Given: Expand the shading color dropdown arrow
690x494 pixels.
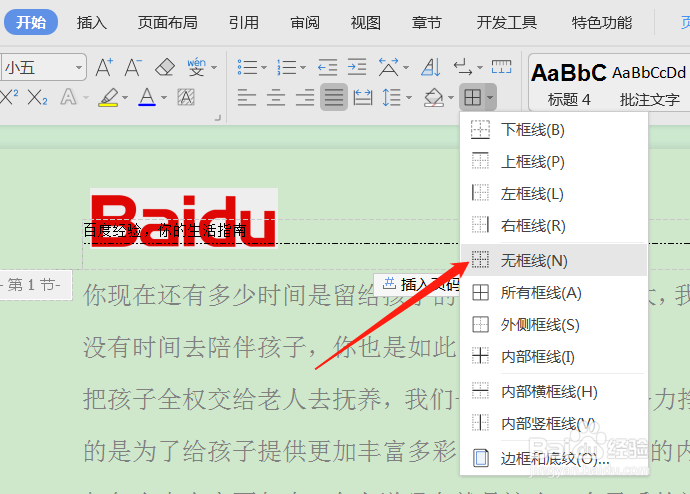Looking at the screenshot, I should [x=451, y=98].
